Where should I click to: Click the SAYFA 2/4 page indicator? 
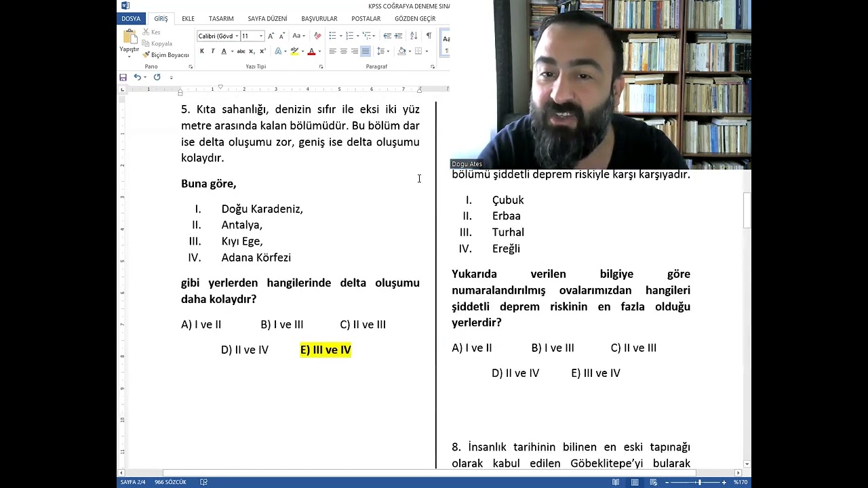click(x=133, y=482)
